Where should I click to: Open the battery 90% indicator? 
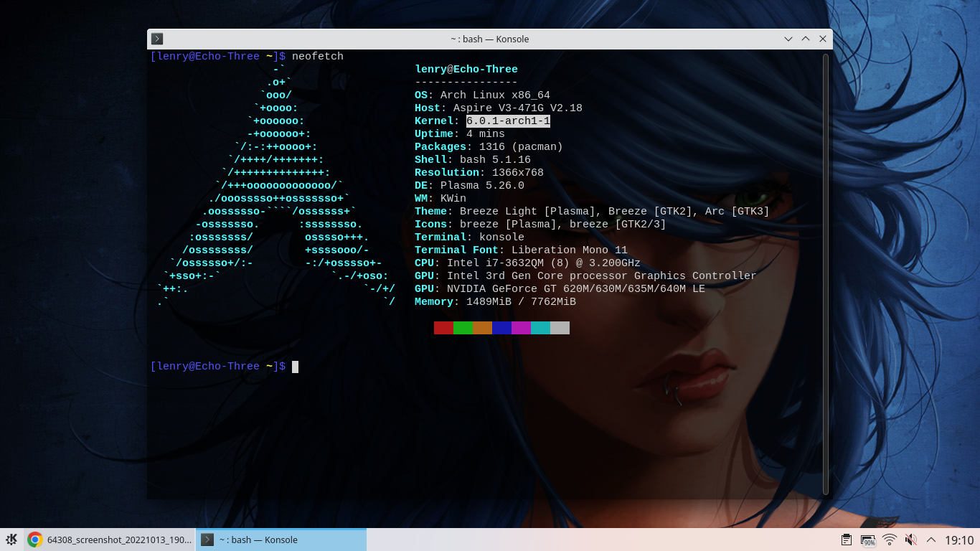868,540
